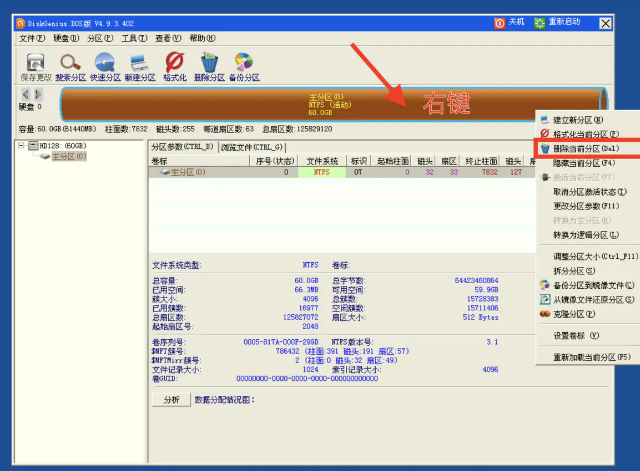
Task: Choose Create New Partition (建立新分区) in context menu
Action: tap(588, 120)
